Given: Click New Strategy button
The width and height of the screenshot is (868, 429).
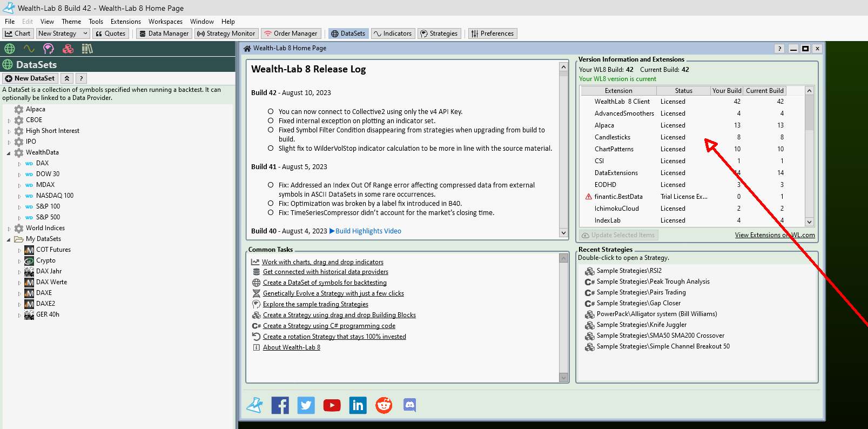Looking at the screenshot, I should pos(58,33).
